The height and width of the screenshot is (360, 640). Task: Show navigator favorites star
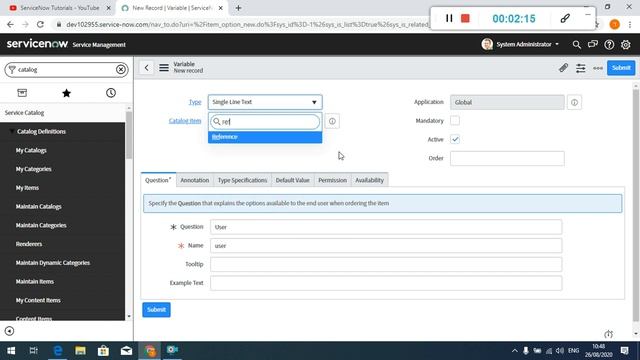coord(67,93)
